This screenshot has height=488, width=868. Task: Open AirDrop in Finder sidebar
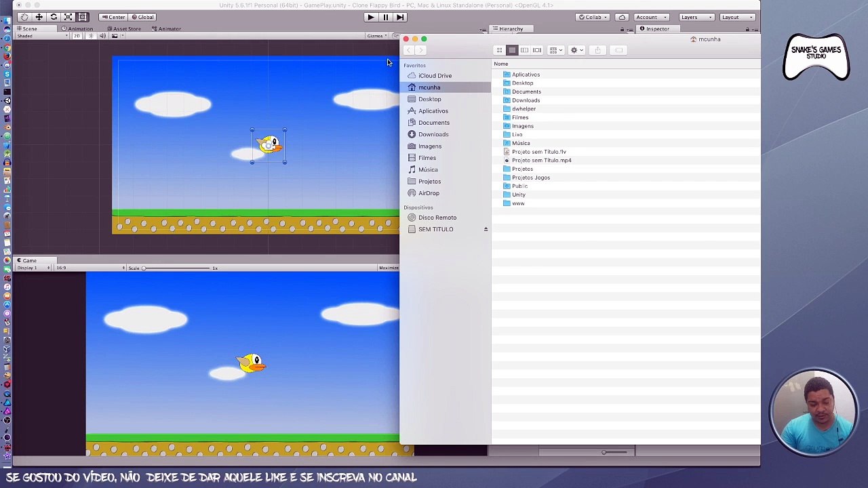446,193
